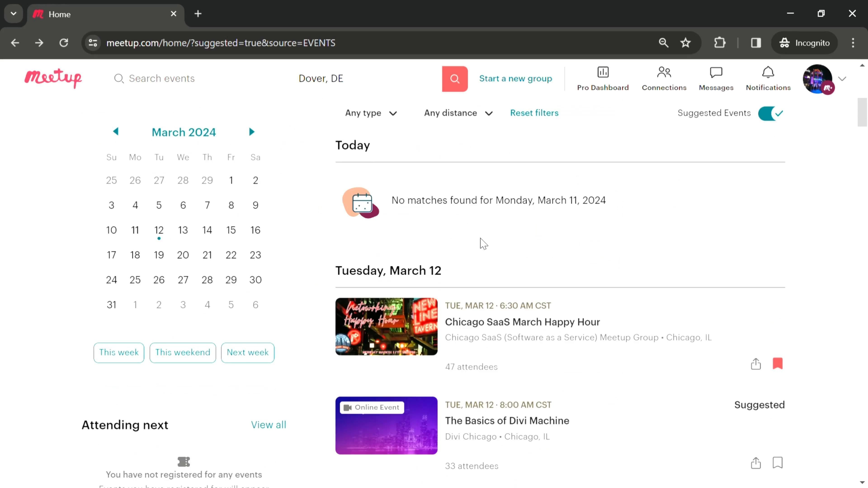Turn off Suggested Events toggle

770,113
